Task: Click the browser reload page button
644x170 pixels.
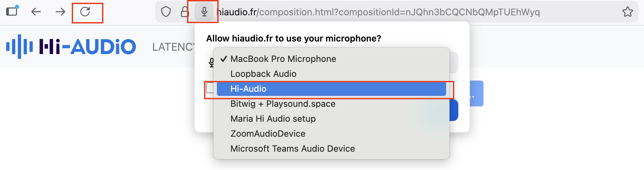Action: coord(85,12)
